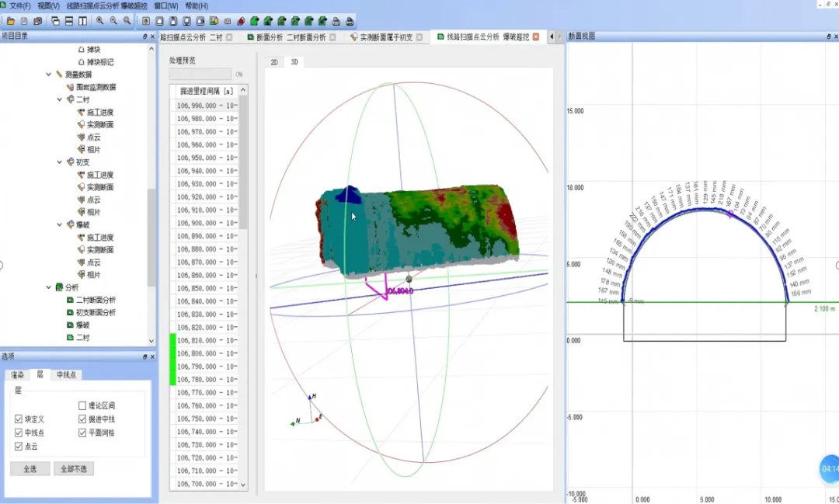Click the 掘进里程间隔 column header

pyautogui.click(x=207, y=91)
